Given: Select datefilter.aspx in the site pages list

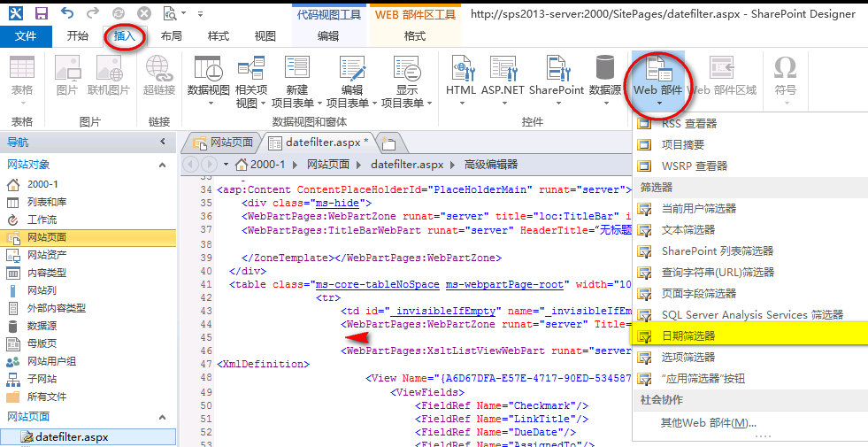Looking at the screenshot, I should tap(88, 437).
